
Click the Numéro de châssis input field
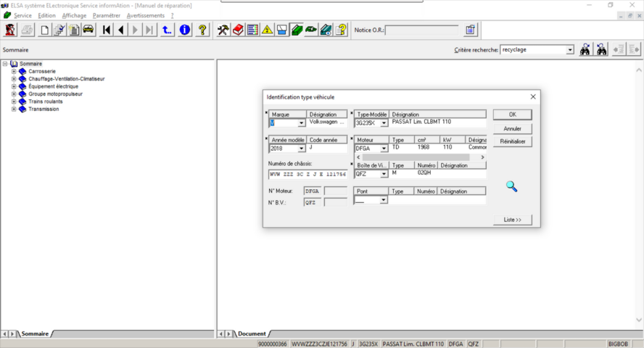point(308,174)
